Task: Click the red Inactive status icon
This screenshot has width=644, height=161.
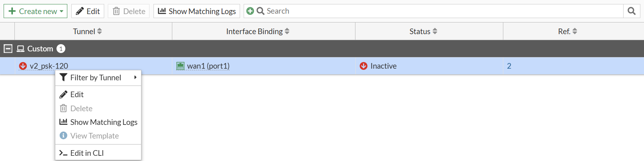Action: [x=363, y=66]
